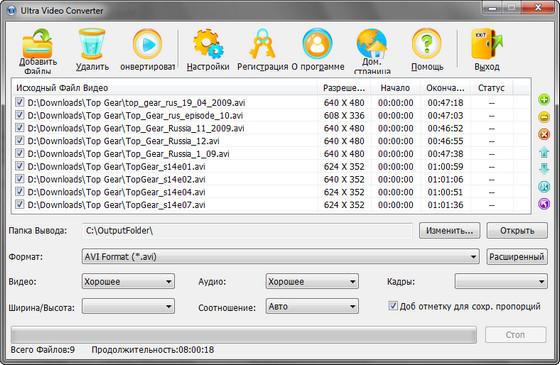
Task: Open Регистрация keys icon
Action: click(262, 44)
